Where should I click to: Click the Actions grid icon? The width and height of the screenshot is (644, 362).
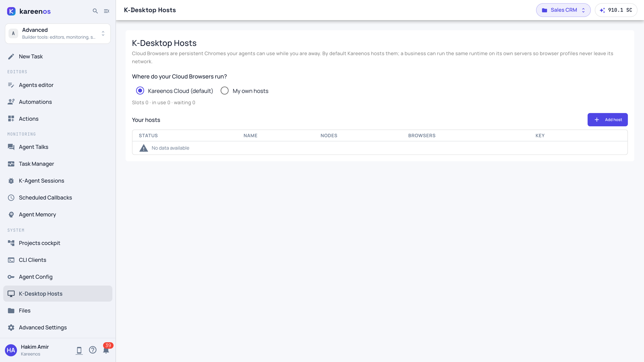(x=11, y=119)
